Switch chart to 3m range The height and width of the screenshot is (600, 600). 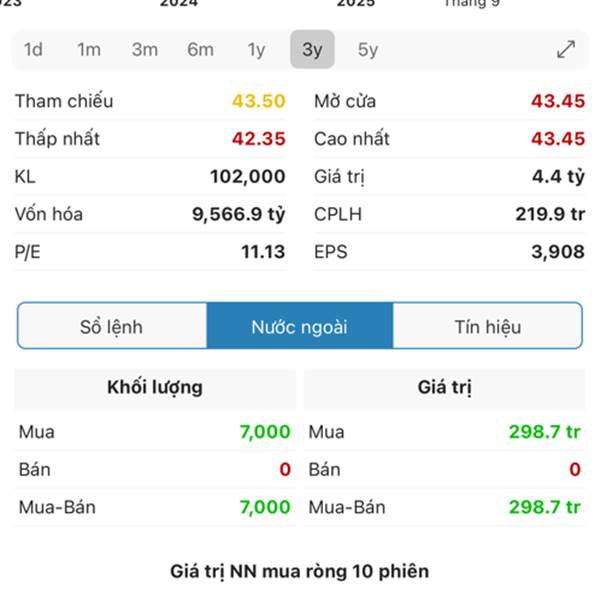pyautogui.click(x=145, y=49)
